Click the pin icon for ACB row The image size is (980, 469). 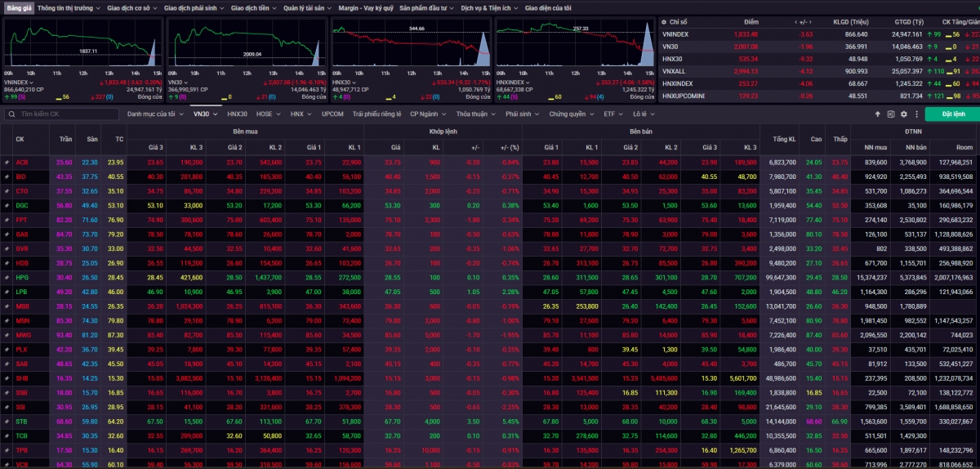tap(7, 162)
